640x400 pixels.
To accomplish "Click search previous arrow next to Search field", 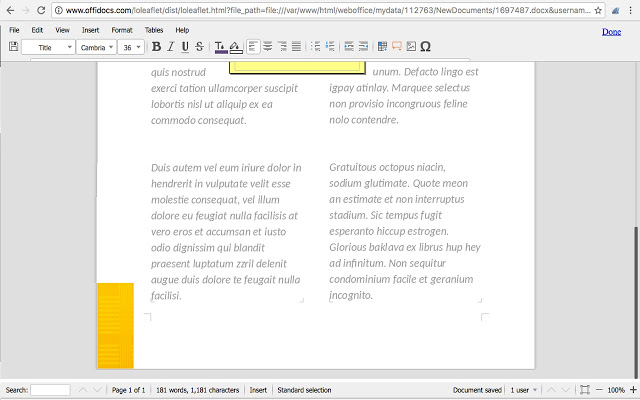I will click(x=82, y=390).
